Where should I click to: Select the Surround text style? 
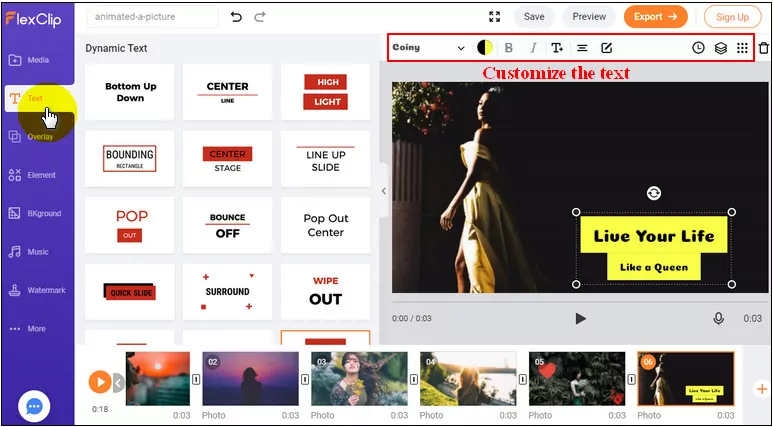227,292
